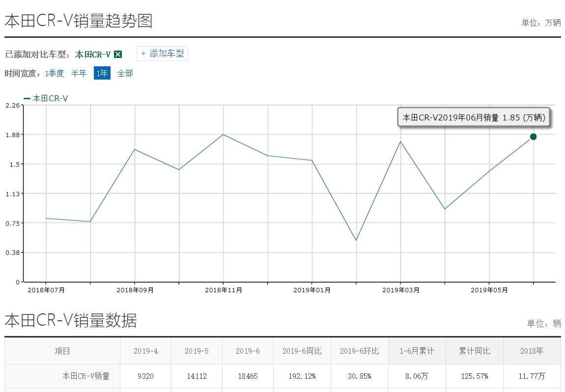Image resolution: width=565 pixels, height=392 pixels.
Task: Select the 1季度 time range
Action: click(55, 74)
